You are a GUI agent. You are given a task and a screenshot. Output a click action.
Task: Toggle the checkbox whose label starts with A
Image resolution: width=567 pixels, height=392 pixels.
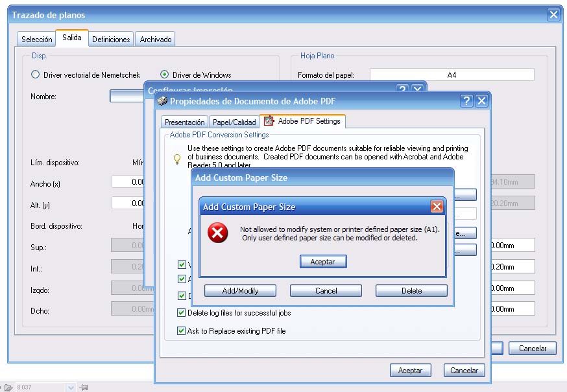[x=182, y=279]
